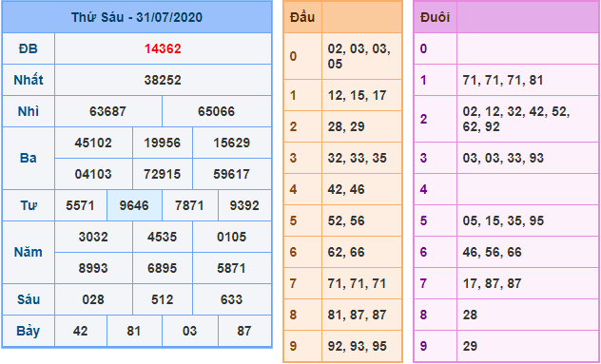
Task: Select the Đuôi values 71, 71, 71, 81
Action: point(503,80)
